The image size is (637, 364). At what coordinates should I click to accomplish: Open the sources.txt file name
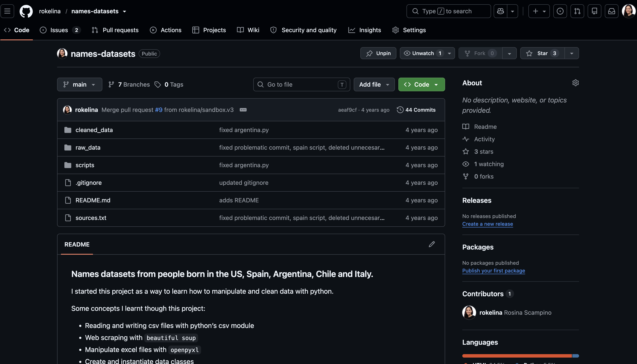pyautogui.click(x=91, y=218)
